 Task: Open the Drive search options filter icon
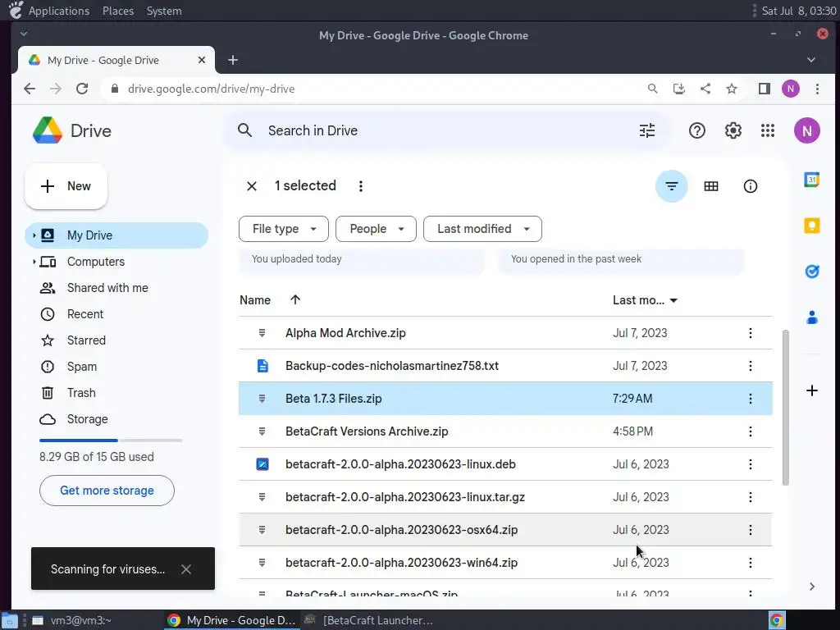(647, 130)
